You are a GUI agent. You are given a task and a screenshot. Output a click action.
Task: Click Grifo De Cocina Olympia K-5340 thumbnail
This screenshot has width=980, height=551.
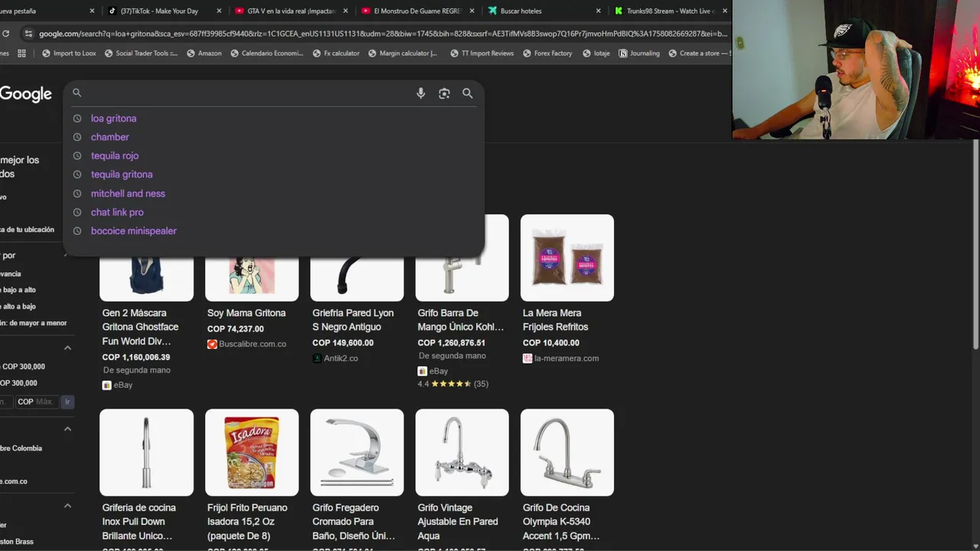point(567,452)
